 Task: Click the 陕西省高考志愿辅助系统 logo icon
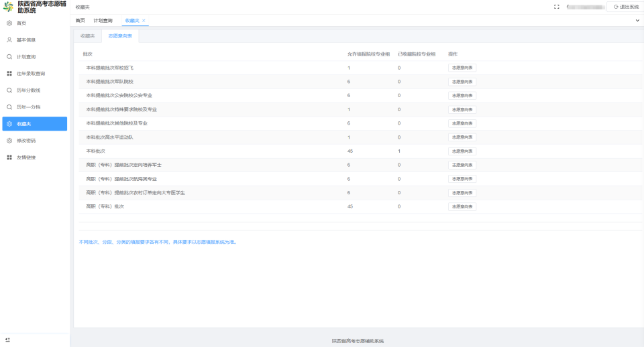click(x=8, y=7)
